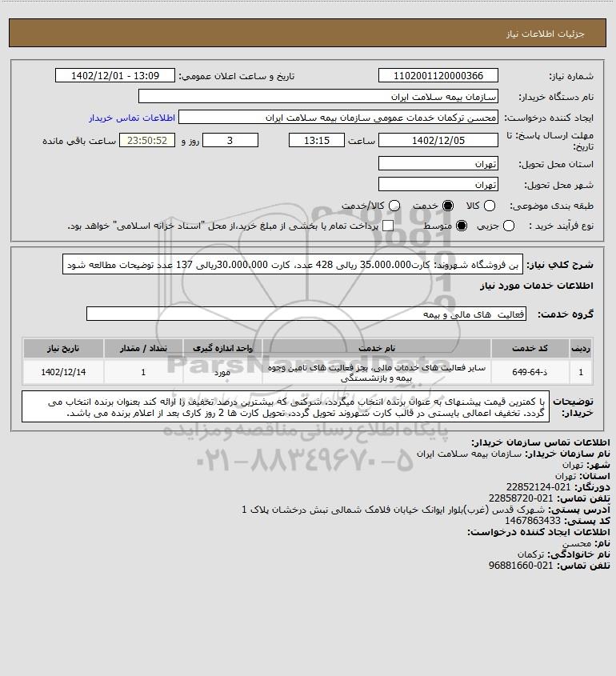Screen dimensions: 616x676
Task: Click the request number field 1102001120000366
Action: pos(438,75)
